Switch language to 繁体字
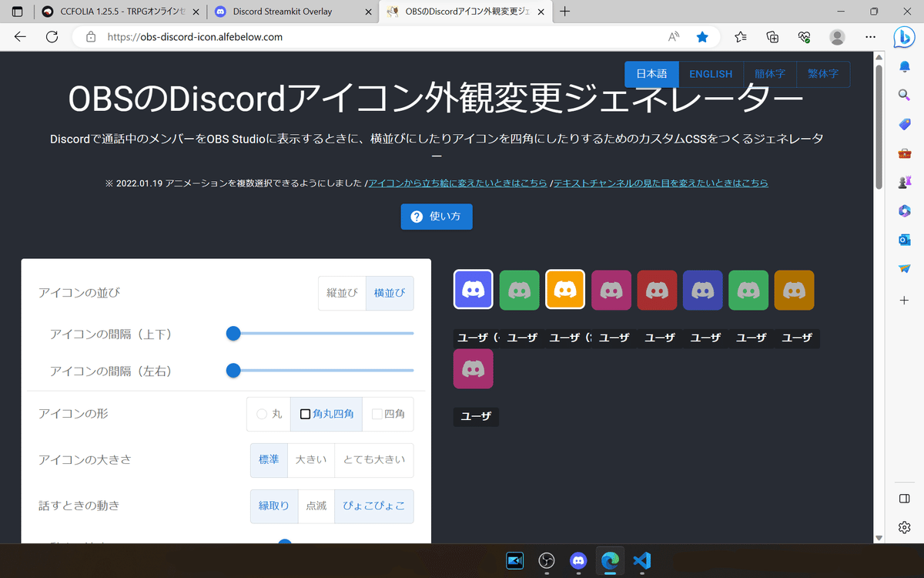Viewport: 924px width, 578px height. click(x=823, y=74)
